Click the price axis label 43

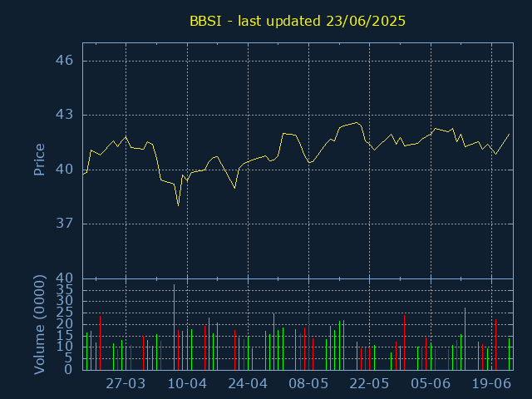click(64, 115)
